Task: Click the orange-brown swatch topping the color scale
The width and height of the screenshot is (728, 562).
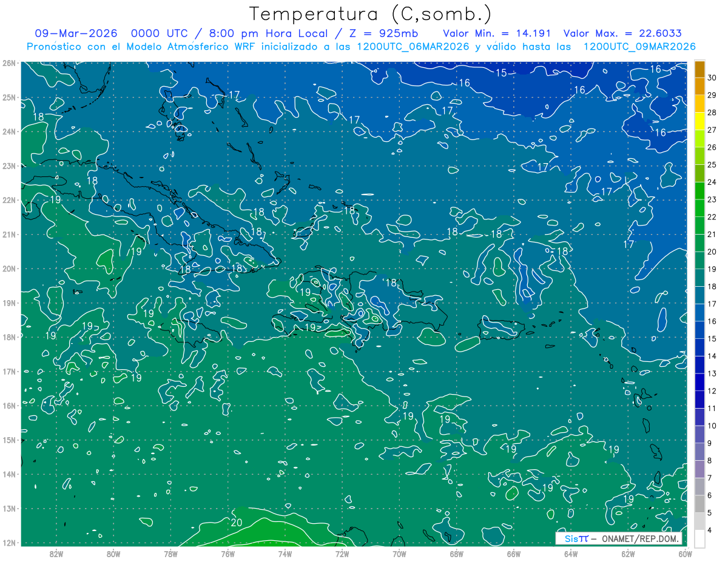Action: point(699,69)
